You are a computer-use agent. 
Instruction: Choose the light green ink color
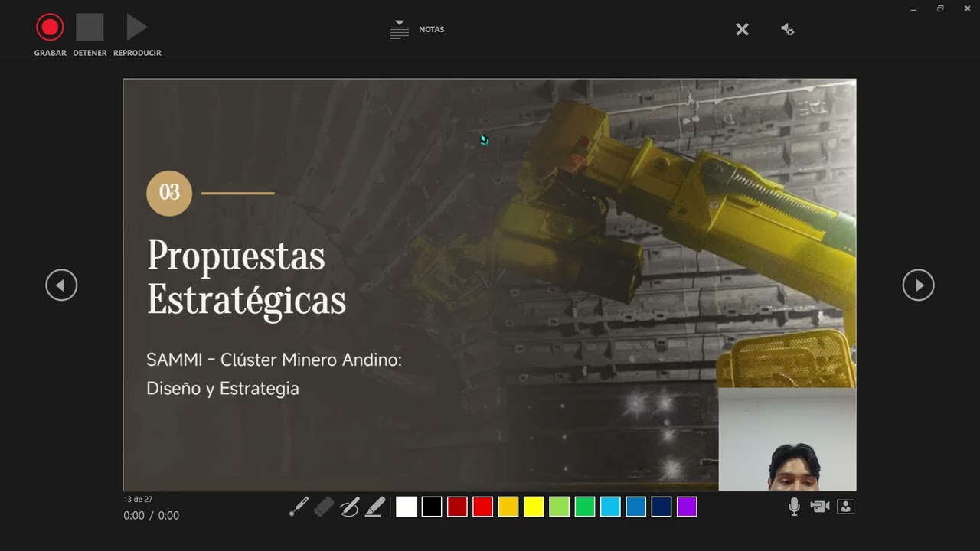point(560,507)
